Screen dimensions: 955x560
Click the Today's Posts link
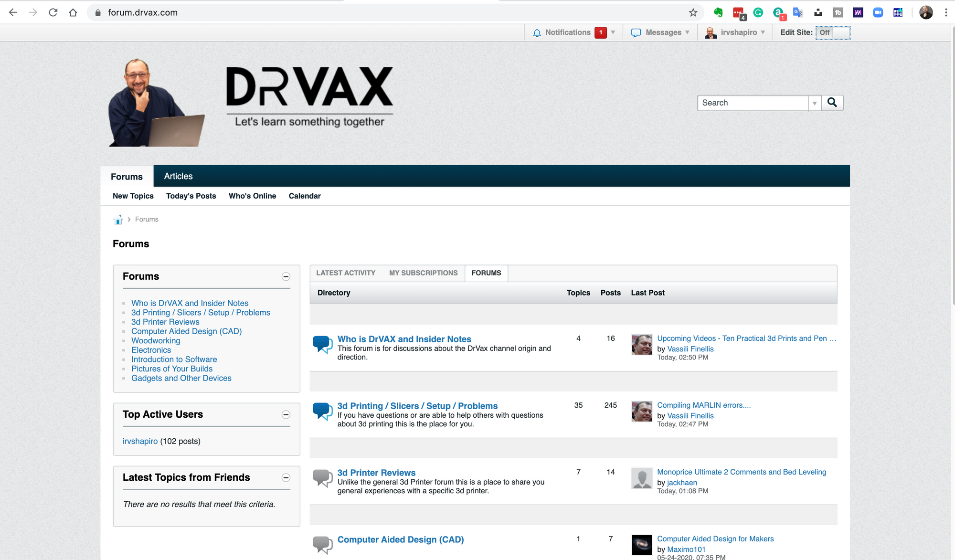point(191,196)
